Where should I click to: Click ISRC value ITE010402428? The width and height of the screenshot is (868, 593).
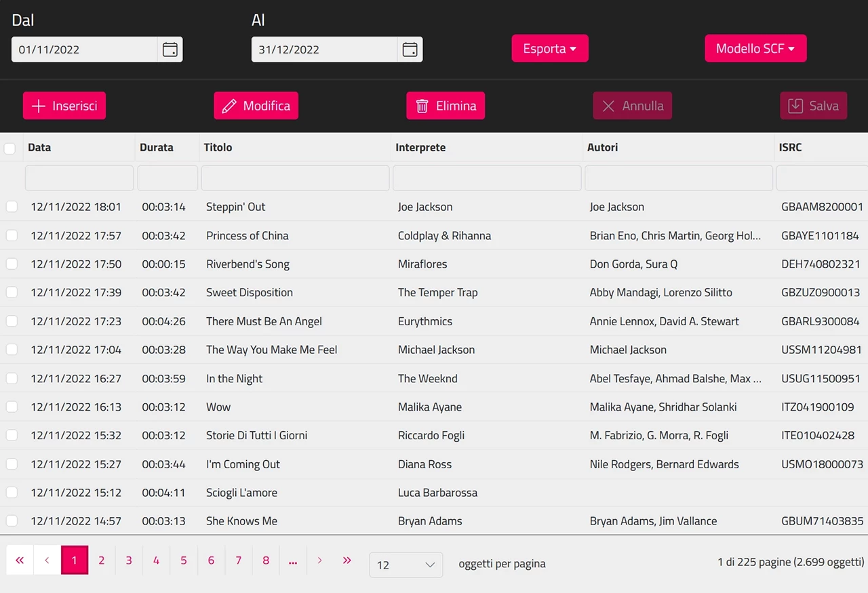[x=818, y=436]
